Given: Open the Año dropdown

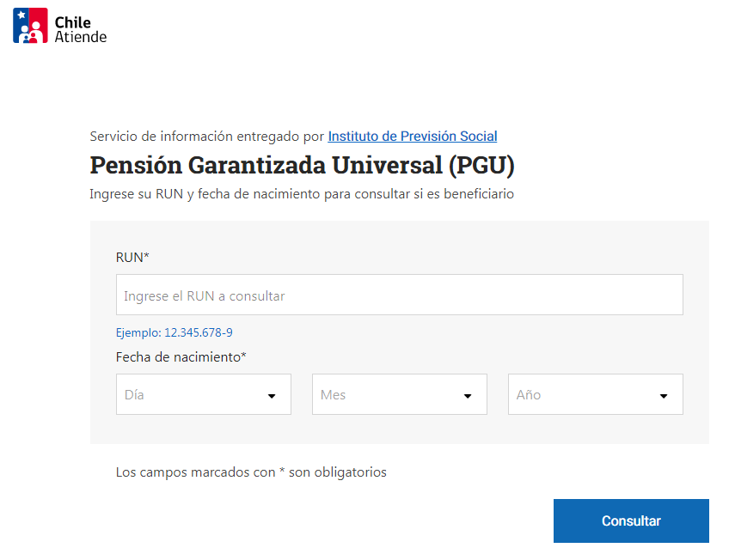Looking at the screenshot, I should click(595, 394).
